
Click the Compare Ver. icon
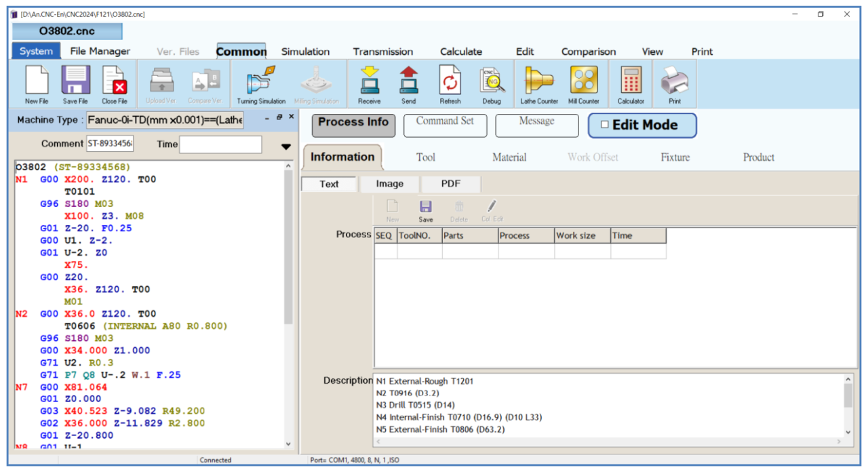coord(204,83)
